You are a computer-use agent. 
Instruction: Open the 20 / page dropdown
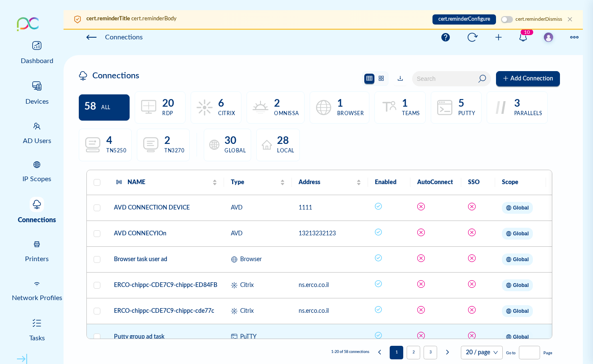(482, 353)
